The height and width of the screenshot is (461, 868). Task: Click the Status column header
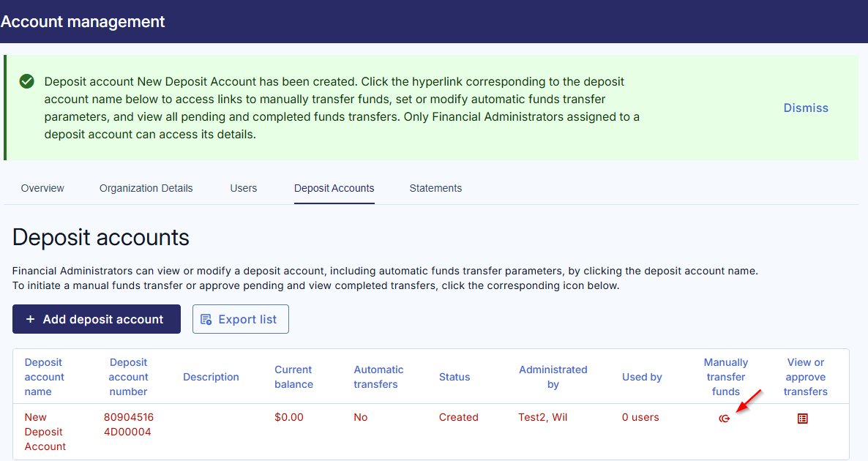(x=454, y=377)
